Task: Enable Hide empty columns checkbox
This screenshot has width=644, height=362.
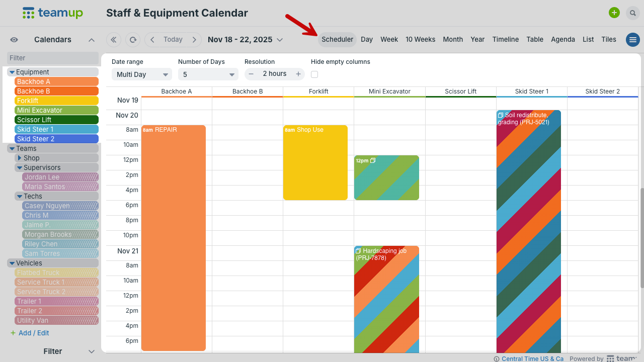Action: (314, 74)
